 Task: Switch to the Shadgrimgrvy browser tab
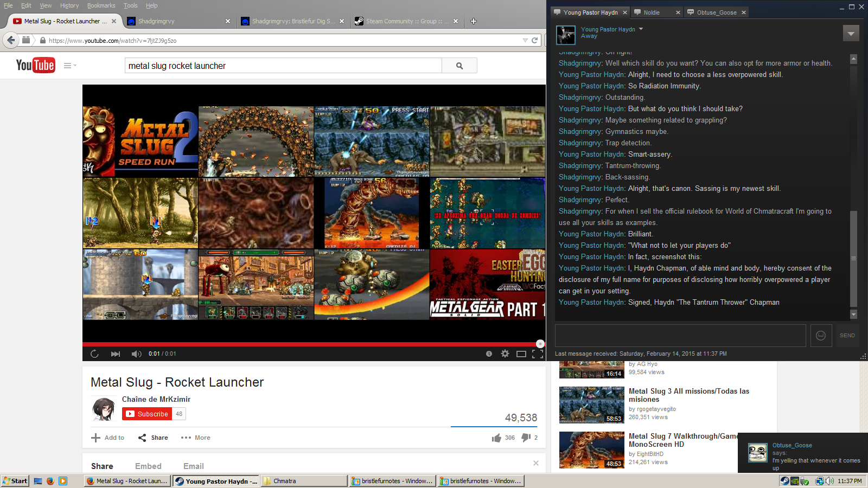177,21
